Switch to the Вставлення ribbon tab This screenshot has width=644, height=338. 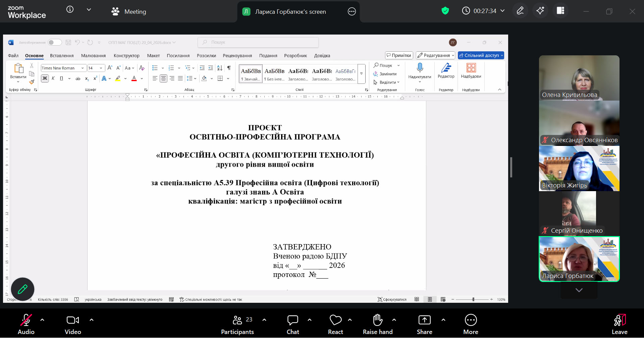(62, 56)
